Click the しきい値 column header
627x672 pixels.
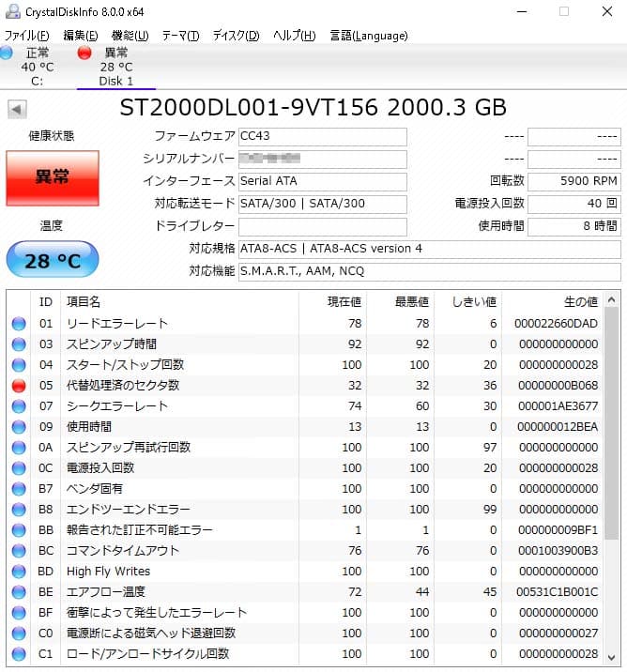click(473, 301)
